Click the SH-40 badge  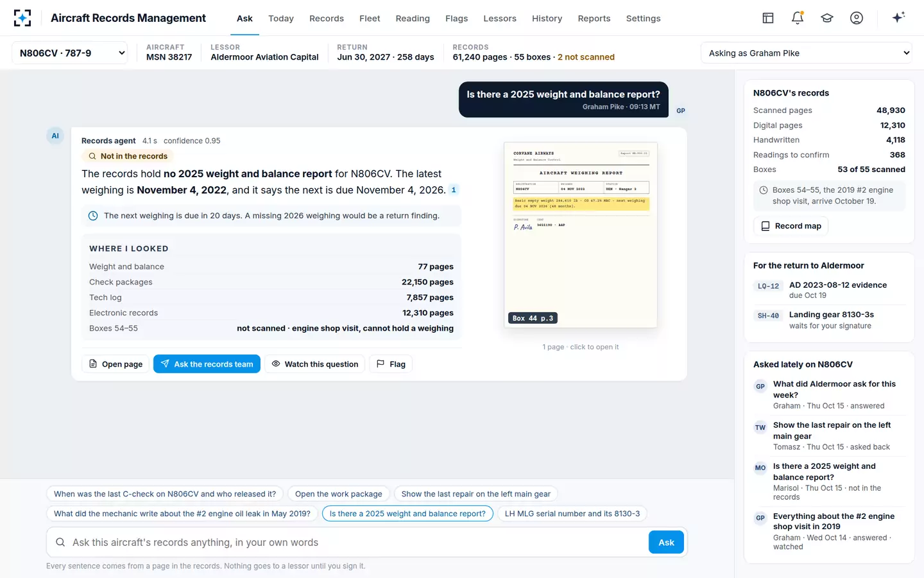tap(768, 316)
